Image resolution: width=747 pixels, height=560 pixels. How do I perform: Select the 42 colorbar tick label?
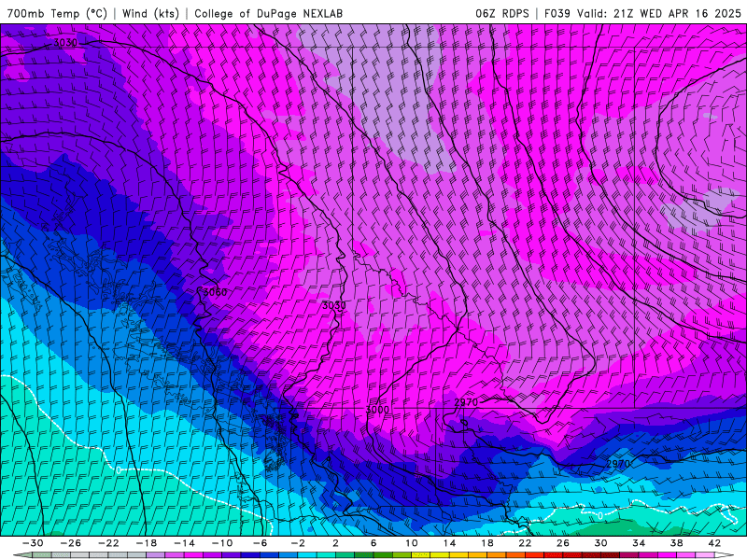point(714,543)
